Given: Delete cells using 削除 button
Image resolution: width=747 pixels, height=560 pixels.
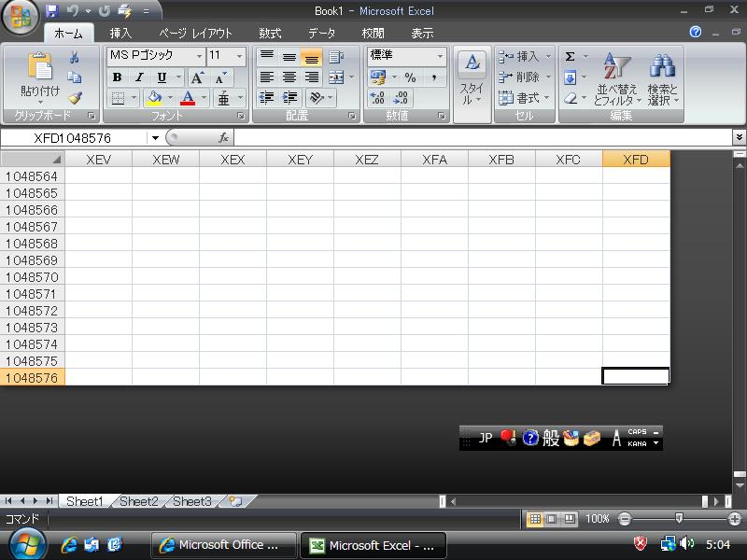Looking at the screenshot, I should point(525,77).
